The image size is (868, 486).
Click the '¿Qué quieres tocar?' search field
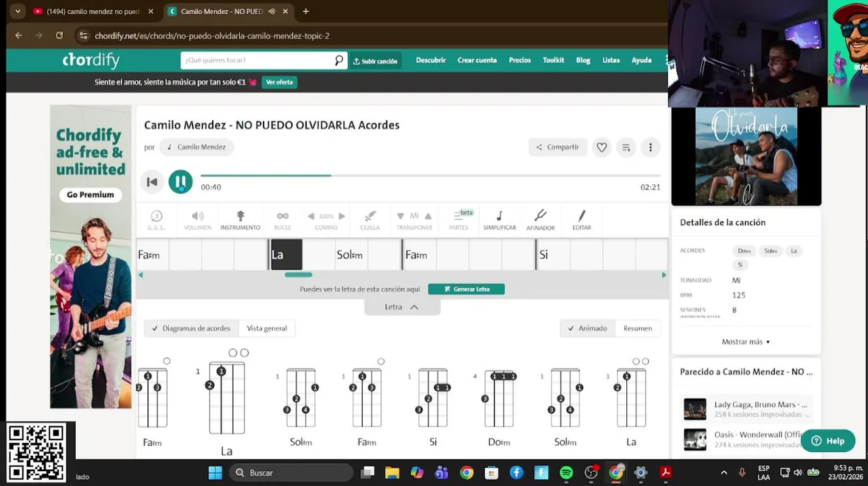[x=257, y=60]
